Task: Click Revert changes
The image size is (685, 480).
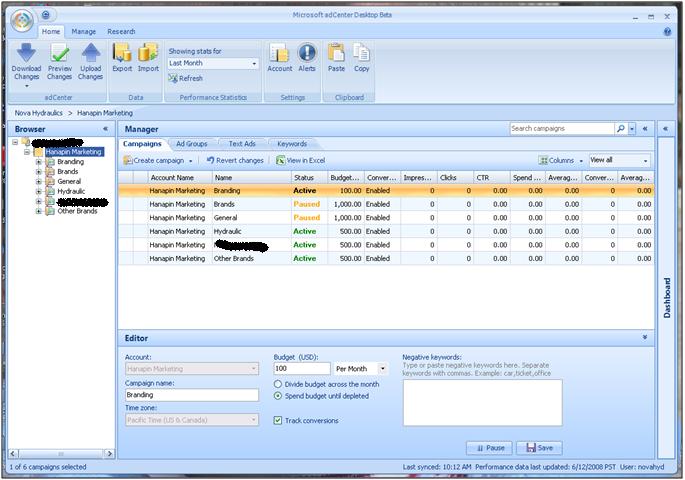Action: click(x=235, y=160)
